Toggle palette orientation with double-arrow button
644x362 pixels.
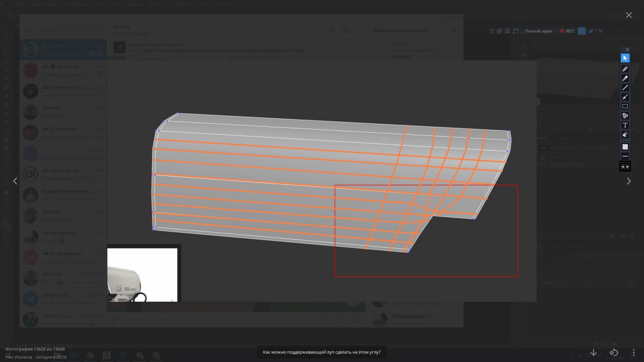tap(625, 166)
